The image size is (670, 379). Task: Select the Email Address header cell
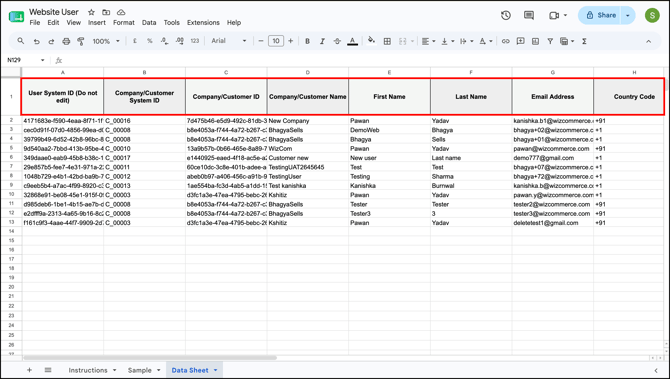(552, 97)
